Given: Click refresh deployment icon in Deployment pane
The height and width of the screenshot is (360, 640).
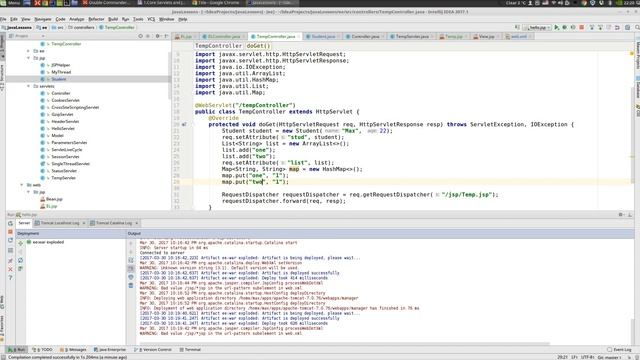Looking at the screenshot, I should click(x=20, y=260).
